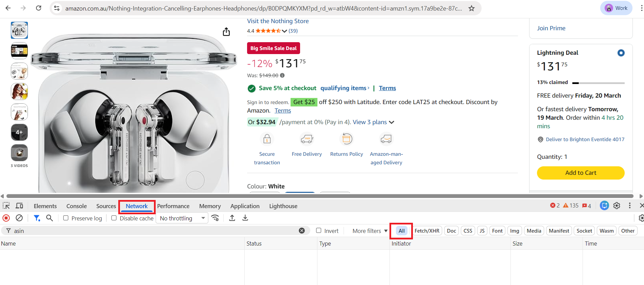The image size is (644, 285).
Task: Enable the Preserve log checkbox
Action: (x=66, y=218)
